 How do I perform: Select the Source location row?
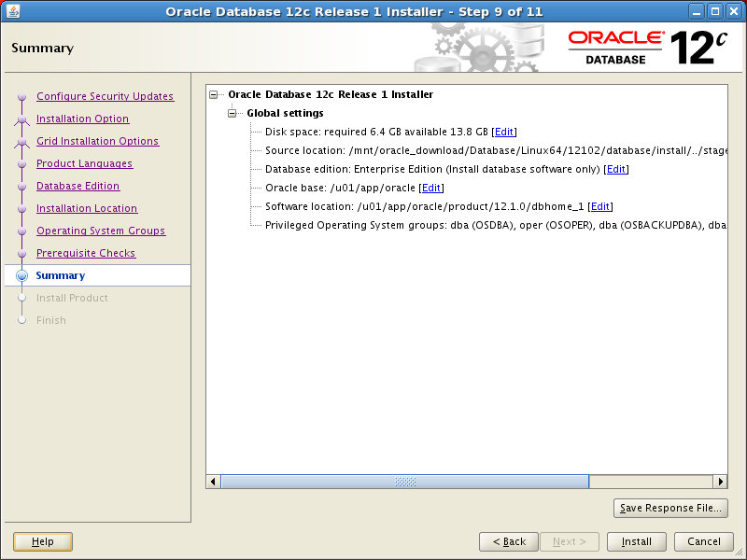tap(496, 150)
